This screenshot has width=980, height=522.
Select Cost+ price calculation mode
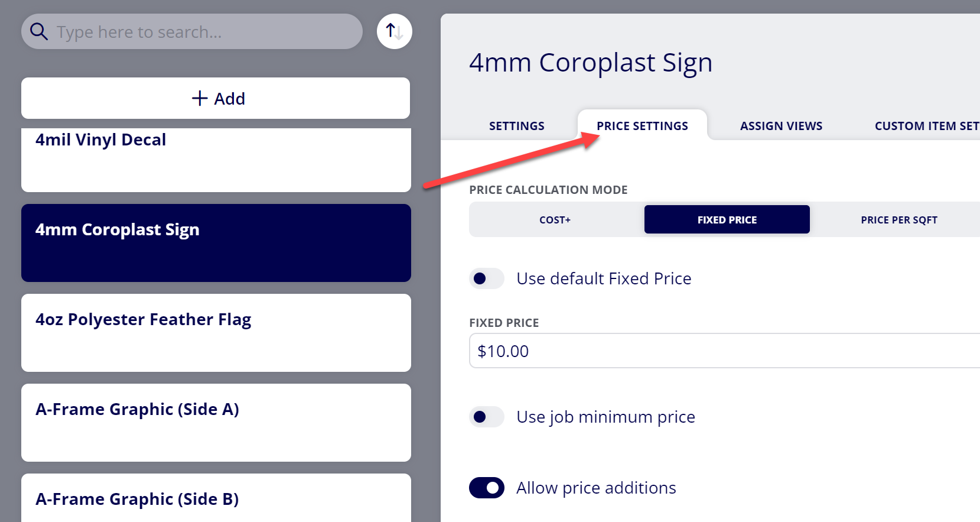pos(555,220)
